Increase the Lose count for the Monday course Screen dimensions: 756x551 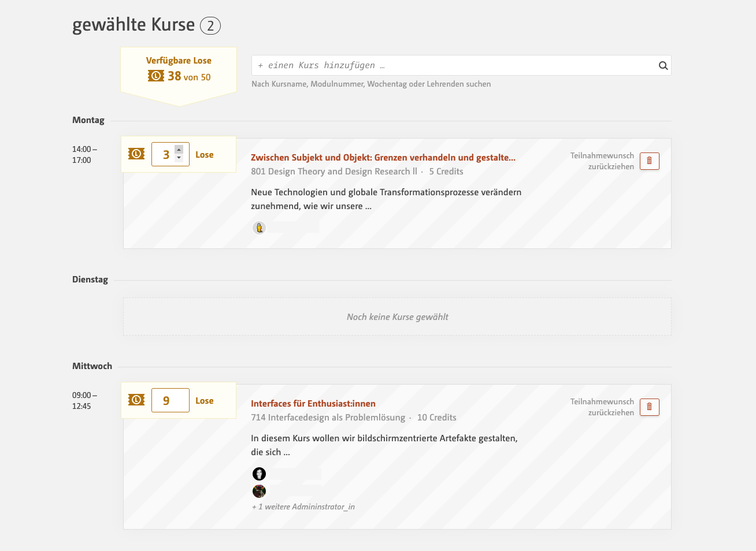[x=179, y=149]
